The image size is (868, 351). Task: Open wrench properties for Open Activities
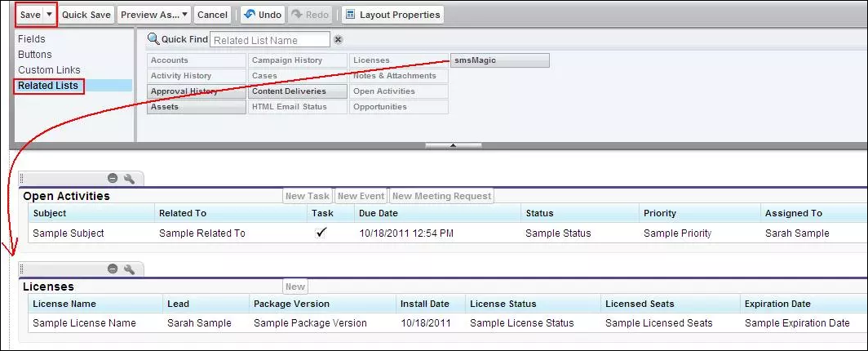click(129, 178)
